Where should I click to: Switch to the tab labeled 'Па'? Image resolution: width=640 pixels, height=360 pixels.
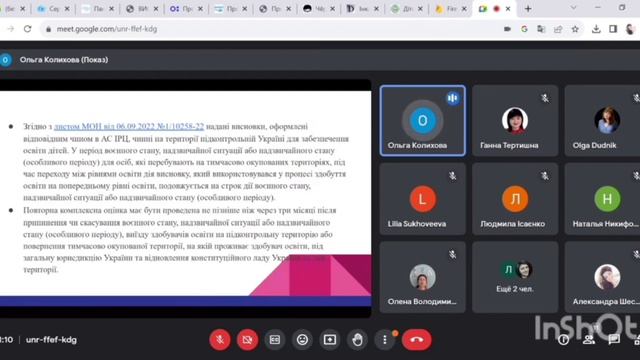click(97, 9)
